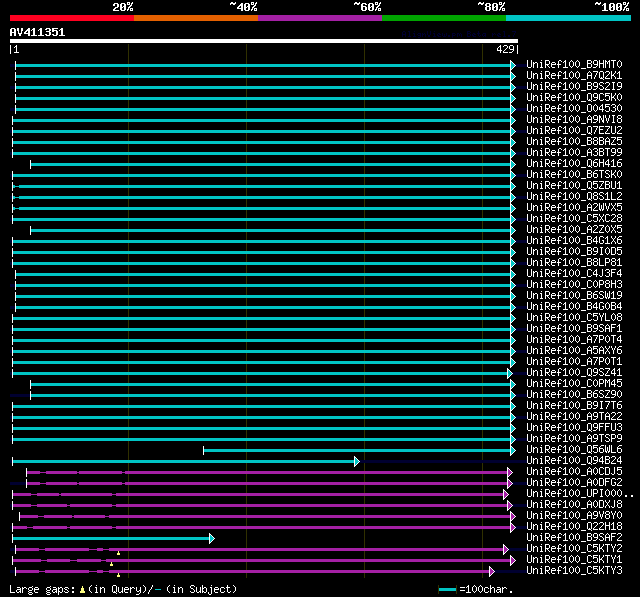Select the UniRef100_Q6H416 label
Image resolution: width=640 pixels, height=597 pixels.
coord(574,164)
